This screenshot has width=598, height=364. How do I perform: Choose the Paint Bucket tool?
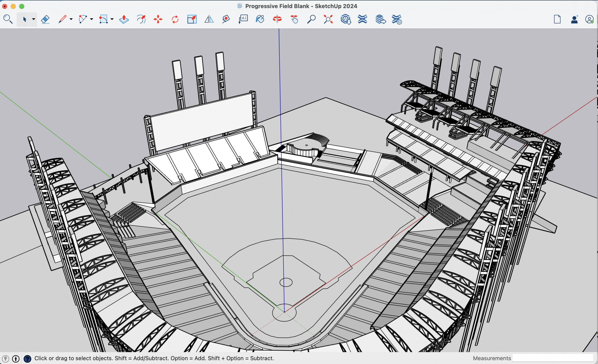pyautogui.click(x=260, y=19)
